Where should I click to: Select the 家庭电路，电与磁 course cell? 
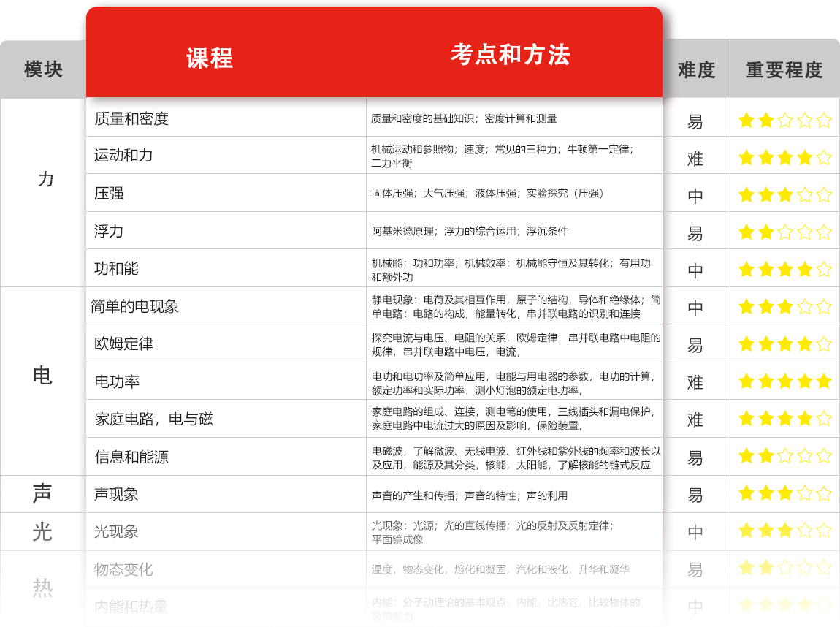[226, 419]
